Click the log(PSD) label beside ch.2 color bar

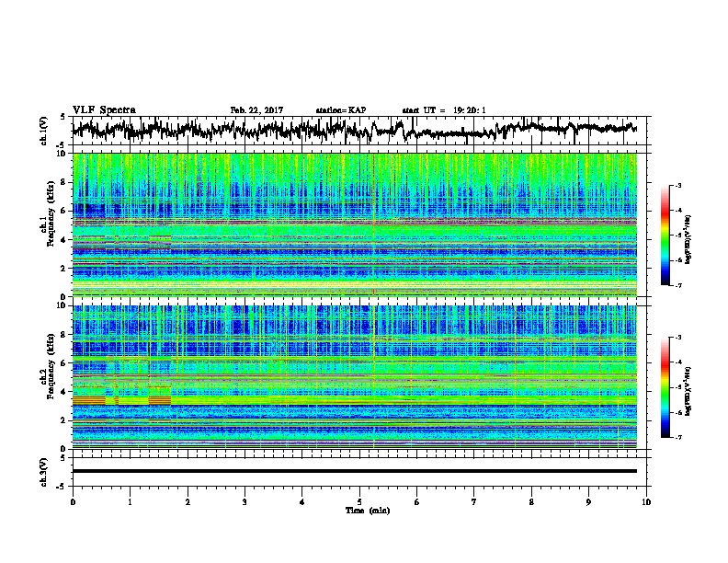pyautogui.click(x=688, y=391)
